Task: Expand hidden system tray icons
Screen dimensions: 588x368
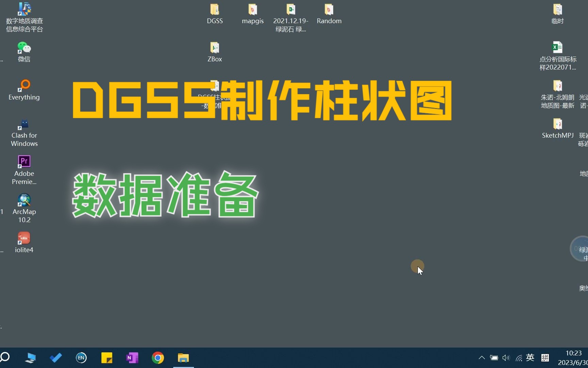Action: pyautogui.click(x=481, y=358)
